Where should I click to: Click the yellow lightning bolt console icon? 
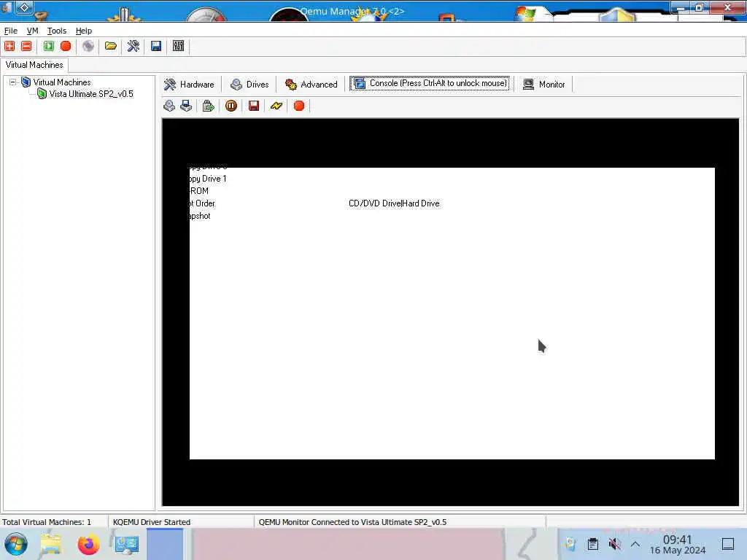[x=276, y=106]
